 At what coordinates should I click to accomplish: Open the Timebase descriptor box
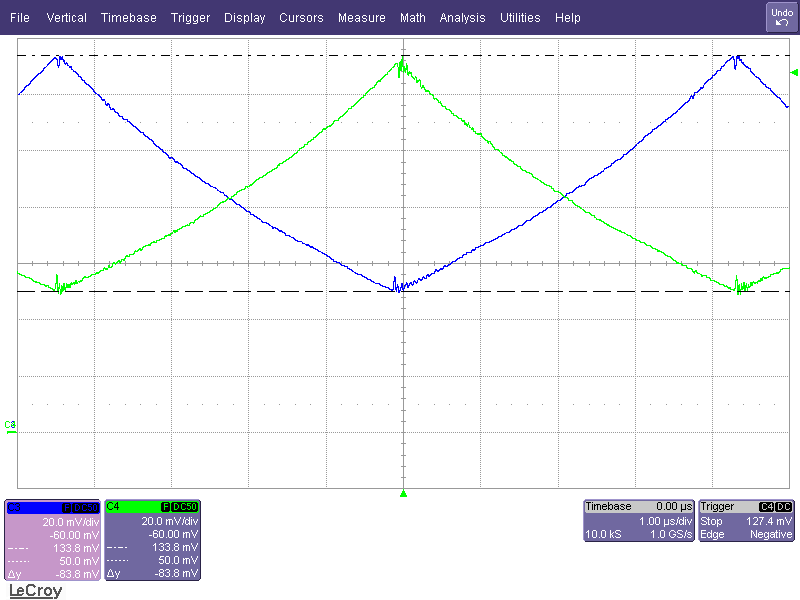point(639,520)
